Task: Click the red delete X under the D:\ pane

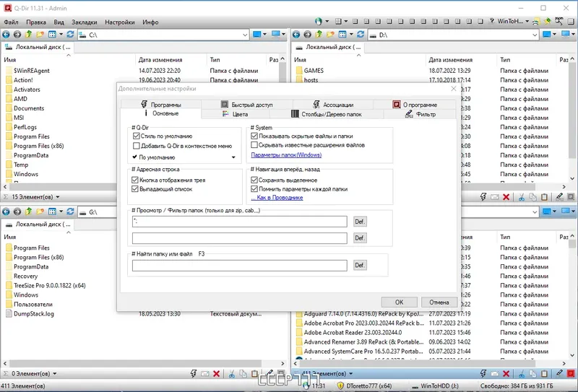Action: click(x=506, y=197)
